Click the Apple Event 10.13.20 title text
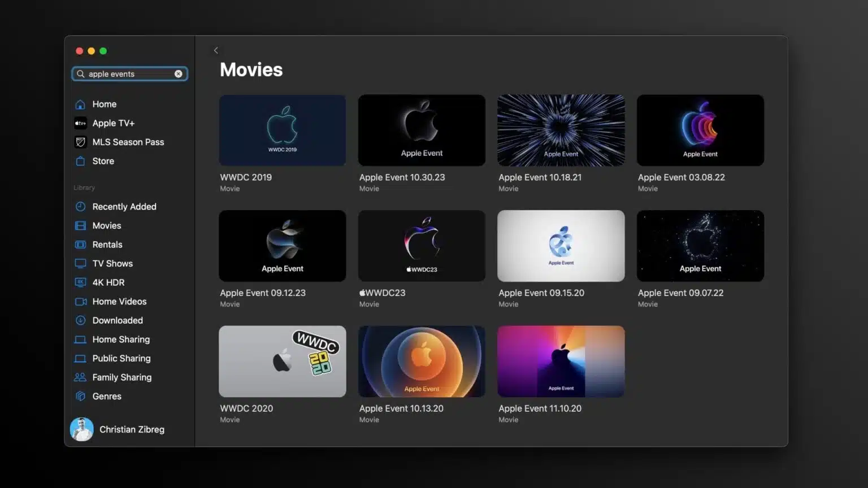The width and height of the screenshot is (868, 488). click(x=401, y=408)
